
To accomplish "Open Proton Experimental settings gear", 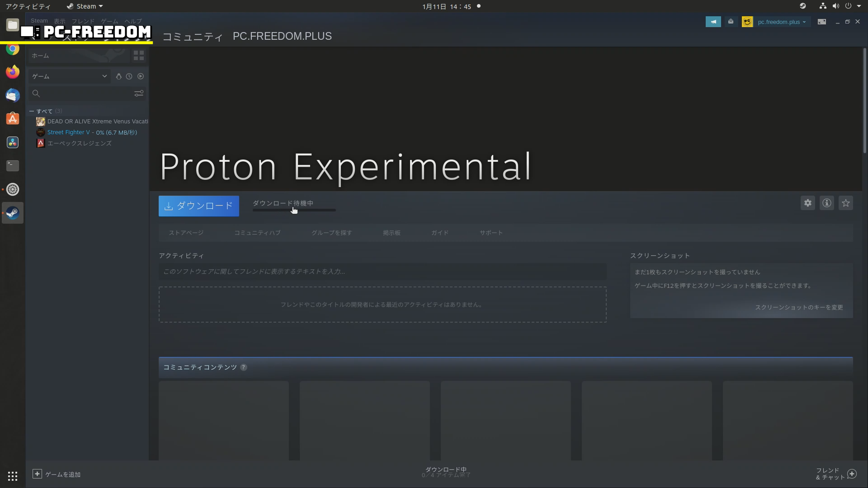I will coord(807,203).
